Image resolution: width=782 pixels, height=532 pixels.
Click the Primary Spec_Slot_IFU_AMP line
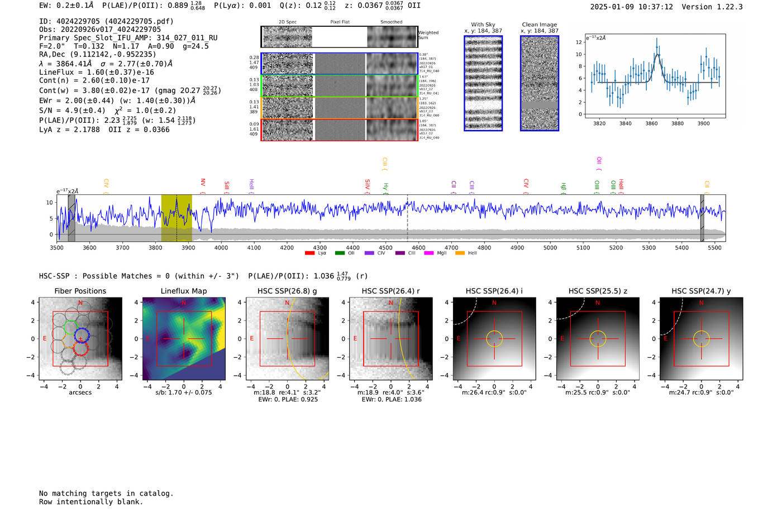(x=128, y=38)
